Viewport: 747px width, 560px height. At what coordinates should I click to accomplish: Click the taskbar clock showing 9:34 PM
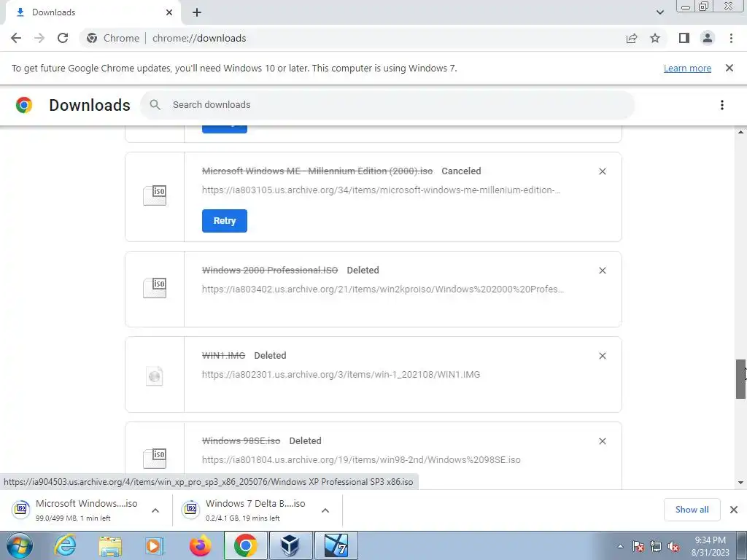coord(711,546)
